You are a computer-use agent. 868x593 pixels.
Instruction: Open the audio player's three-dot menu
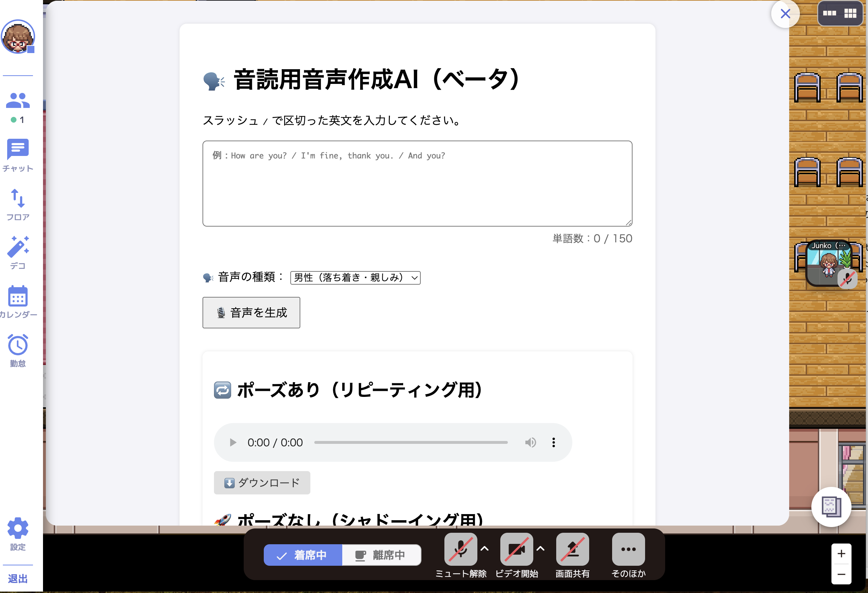pyautogui.click(x=553, y=442)
